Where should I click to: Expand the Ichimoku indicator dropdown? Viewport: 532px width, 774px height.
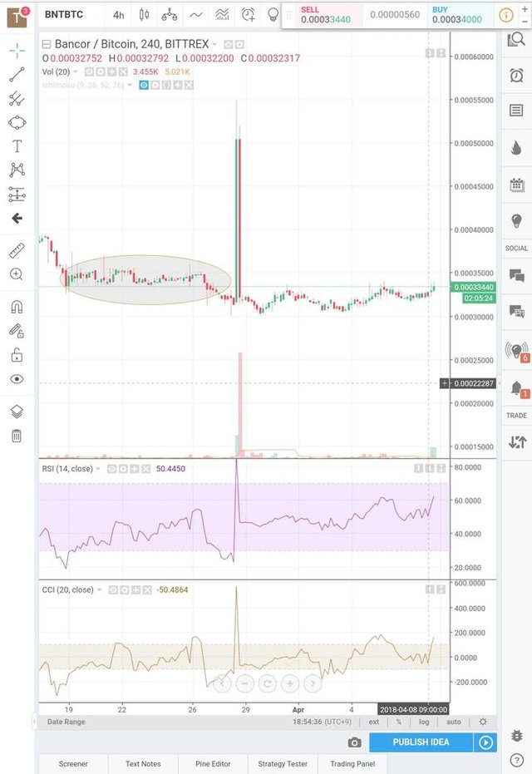click(130, 85)
